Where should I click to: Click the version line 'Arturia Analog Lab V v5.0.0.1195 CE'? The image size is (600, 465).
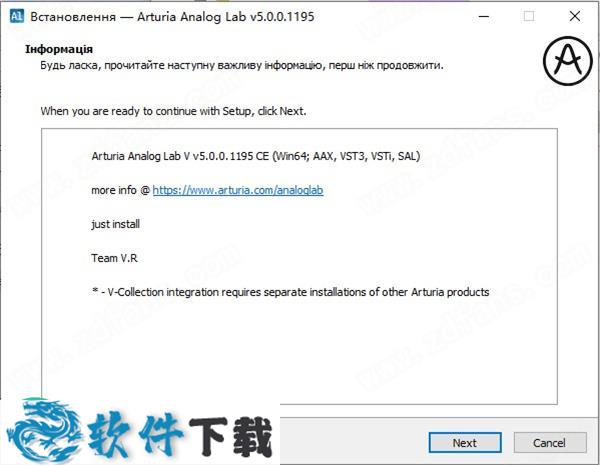256,156
